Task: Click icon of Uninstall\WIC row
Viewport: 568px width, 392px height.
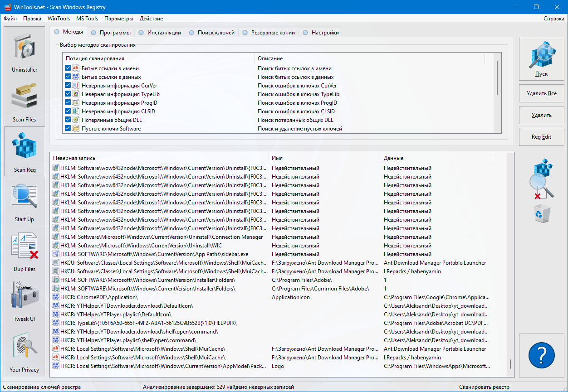Action: pos(56,245)
